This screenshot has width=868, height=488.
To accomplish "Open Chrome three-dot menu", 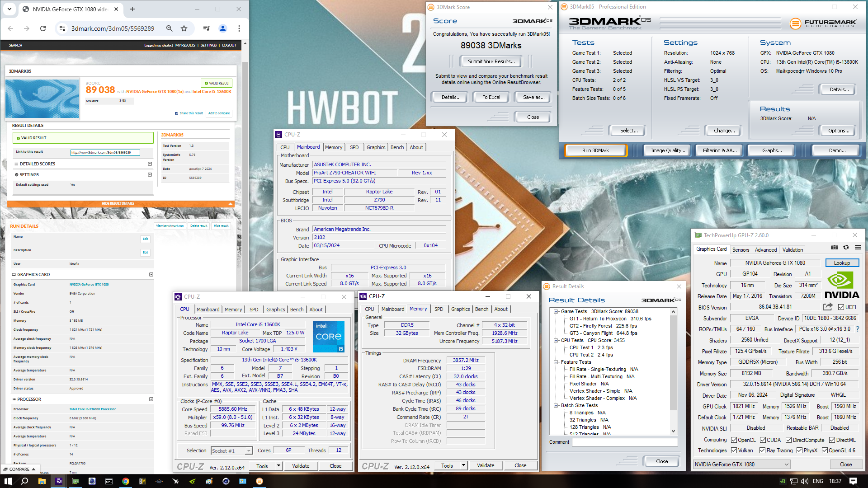I will pyautogui.click(x=239, y=28).
